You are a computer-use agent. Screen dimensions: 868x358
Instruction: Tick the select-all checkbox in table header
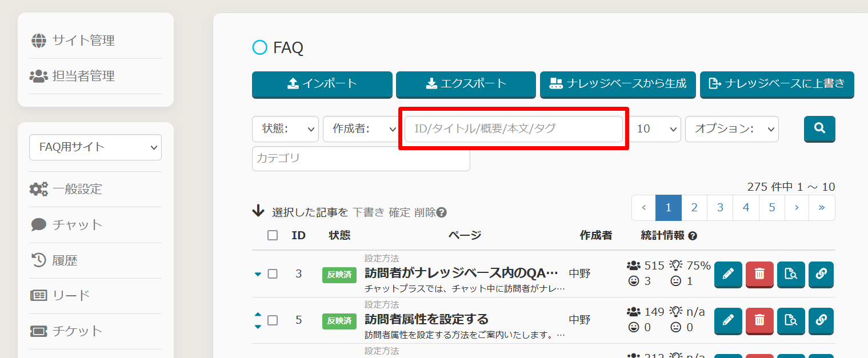[x=273, y=235]
